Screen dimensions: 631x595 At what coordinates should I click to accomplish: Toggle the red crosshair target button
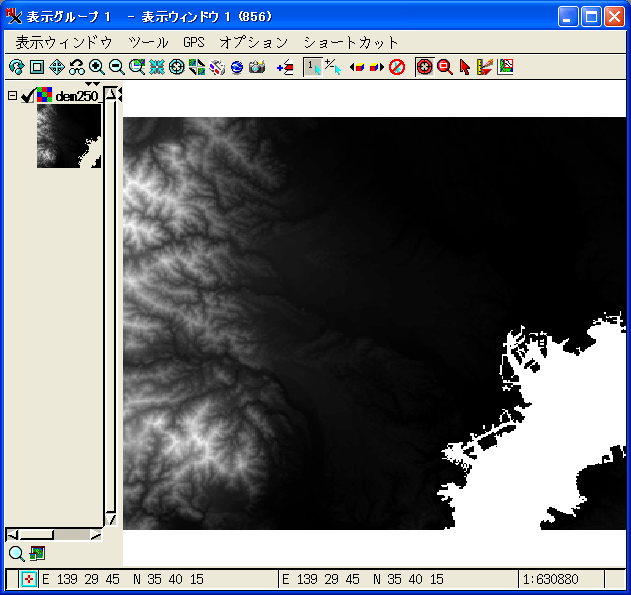click(x=425, y=67)
